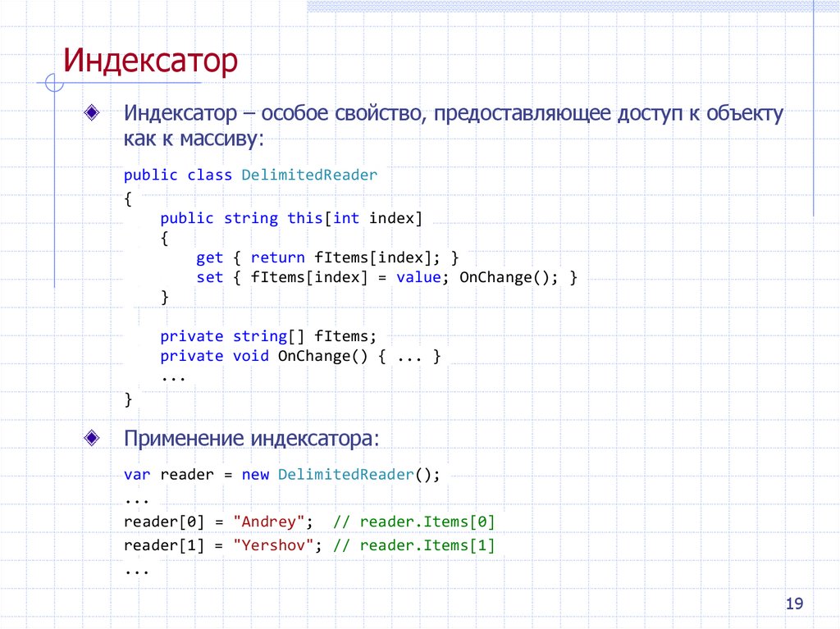Select the slide title 'Индексатор'
The height and width of the screenshot is (629, 840).
[x=151, y=60]
